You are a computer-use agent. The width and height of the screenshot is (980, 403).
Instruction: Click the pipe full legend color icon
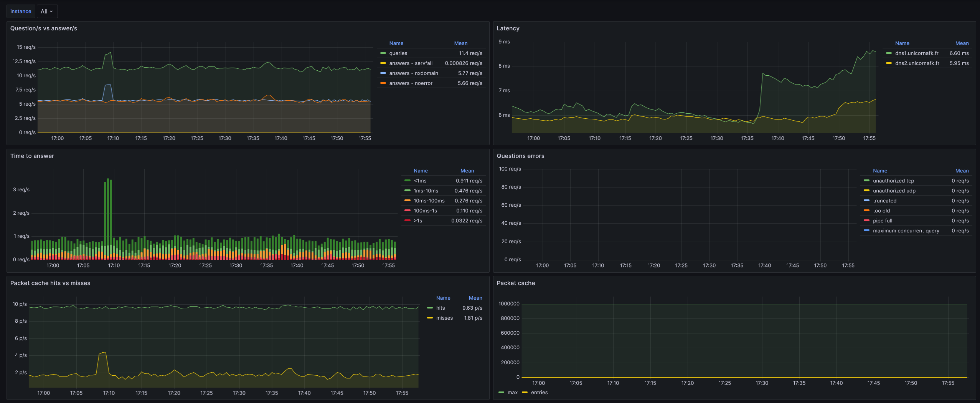click(x=866, y=221)
